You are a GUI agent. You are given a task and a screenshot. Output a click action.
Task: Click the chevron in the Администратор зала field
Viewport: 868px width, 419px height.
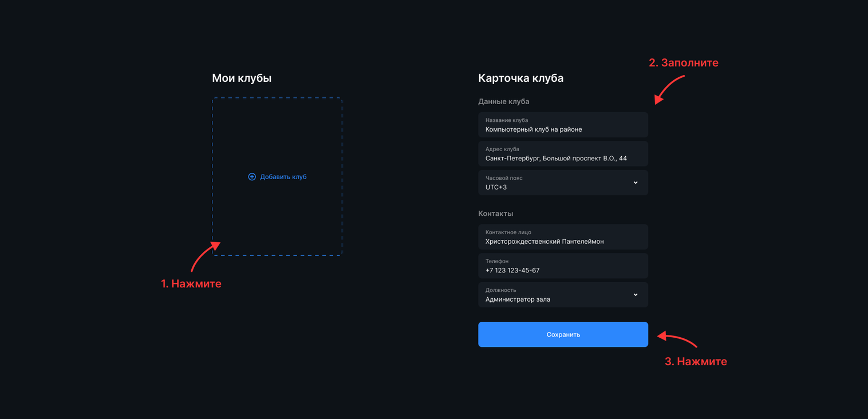coord(636,295)
